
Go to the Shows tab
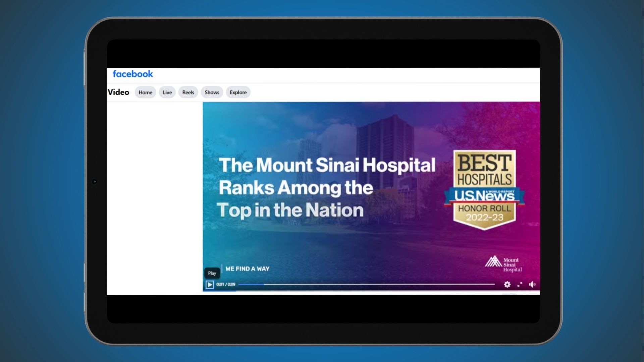tap(212, 93)
